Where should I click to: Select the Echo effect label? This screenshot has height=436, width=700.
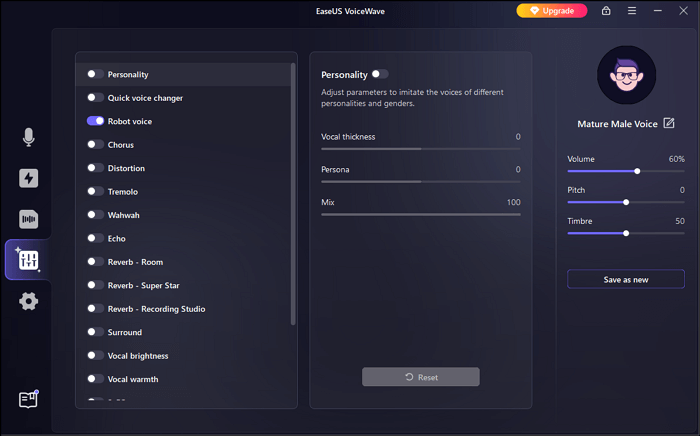click(116, 238)
